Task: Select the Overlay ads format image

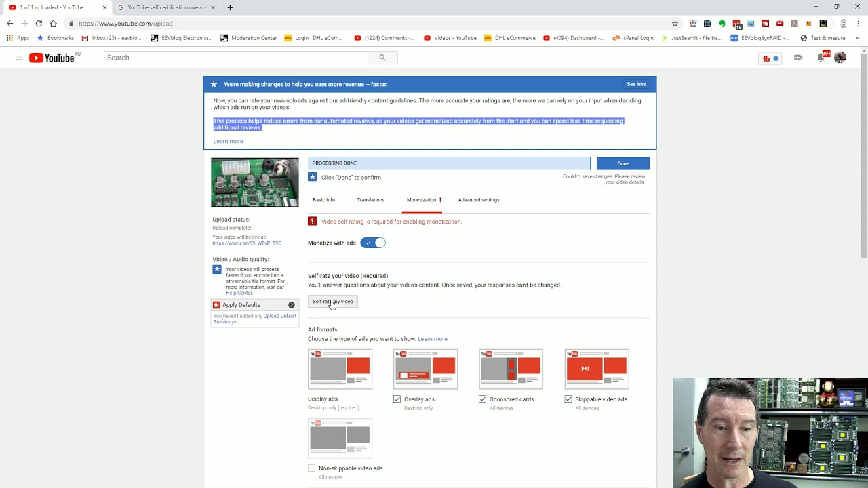Action: pyautogui.click(x=425, y=369)
